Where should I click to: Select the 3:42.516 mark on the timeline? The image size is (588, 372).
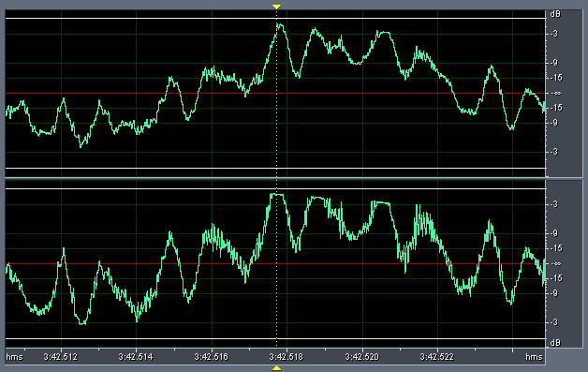(211, 357)
